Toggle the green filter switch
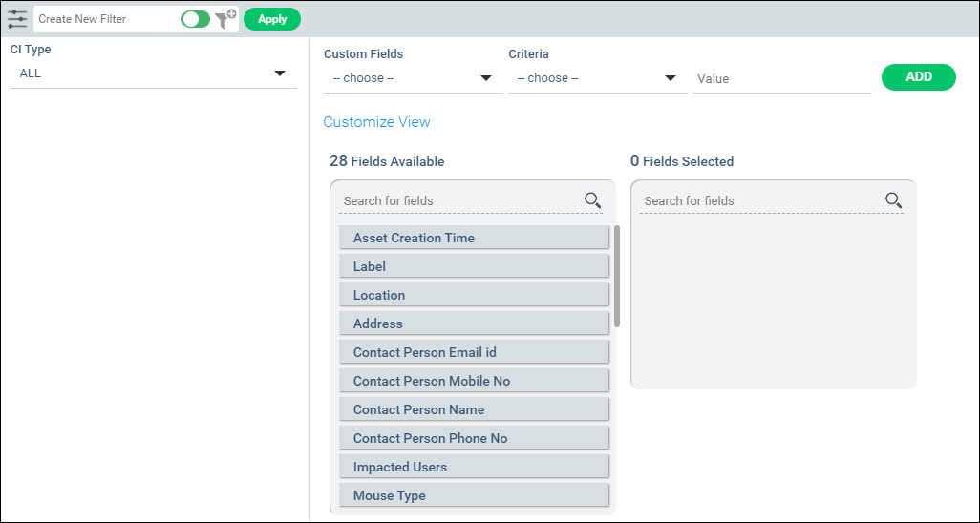This screenshot has width=980, height=523. click(x=196, y=19)
